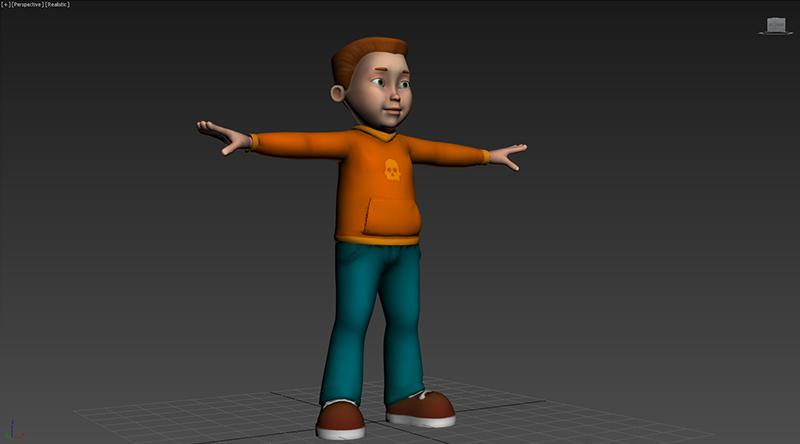Select the brown shoe on the left

(340, 418)
